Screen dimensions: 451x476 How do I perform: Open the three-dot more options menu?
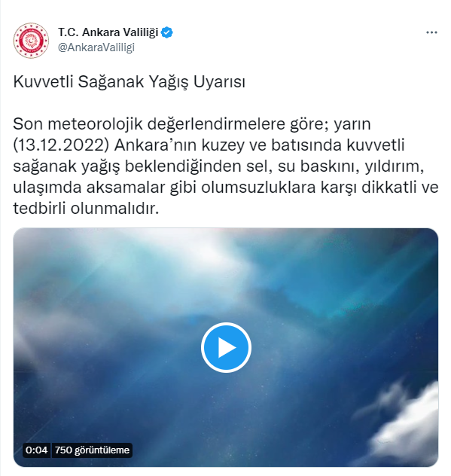click(431, 32)
